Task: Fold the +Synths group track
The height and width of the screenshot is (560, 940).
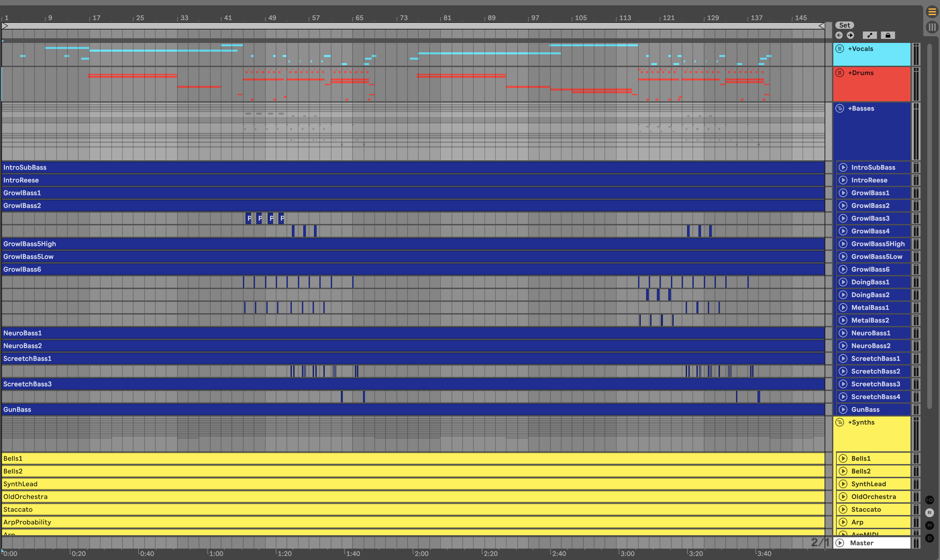Action: 840,422
